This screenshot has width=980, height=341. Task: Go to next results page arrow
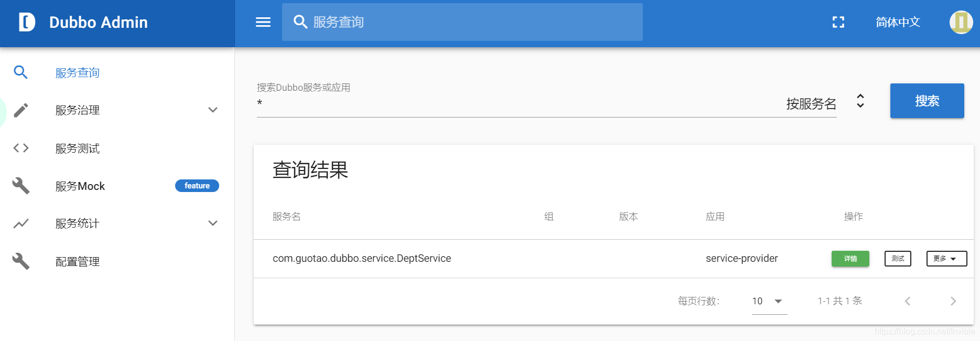tap(953, 301)
